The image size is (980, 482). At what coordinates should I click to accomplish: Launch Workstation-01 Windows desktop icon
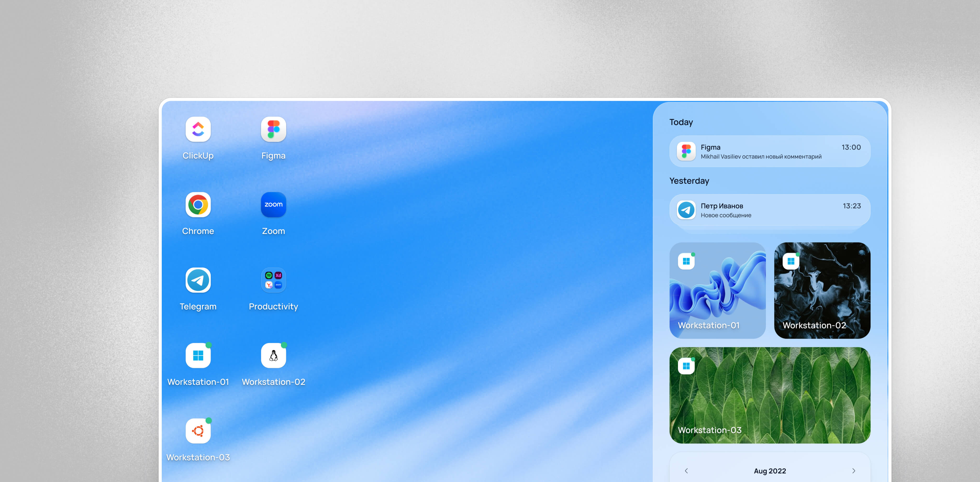pos(198,355)
